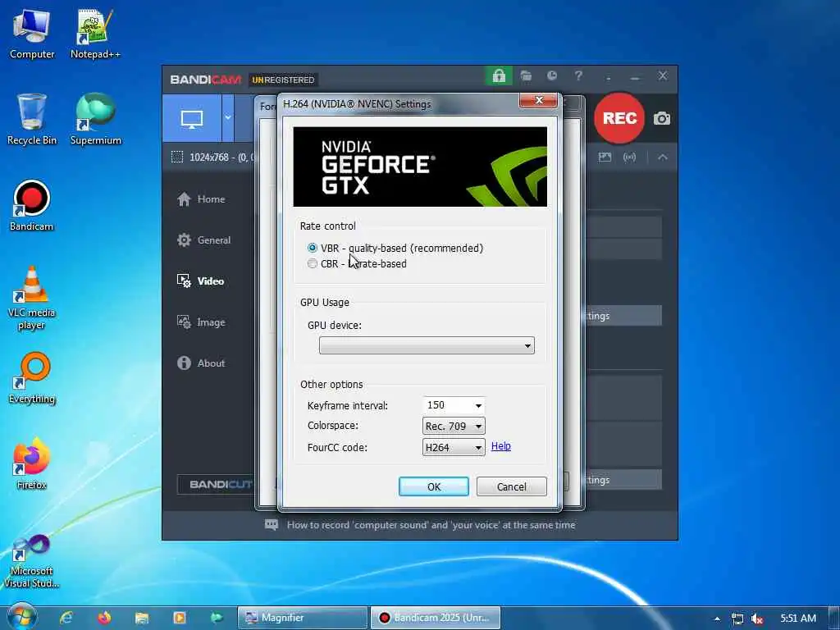Switch to Bandicam 2025 taskbar window
Viewport: 840px width, 630px height.
pos(436,618)
